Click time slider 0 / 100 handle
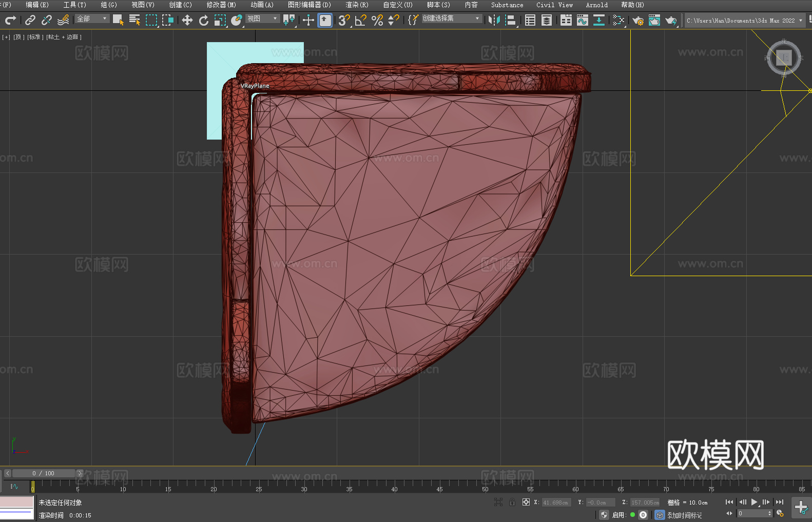Screen dimensions: 812x522 point(44,473)
